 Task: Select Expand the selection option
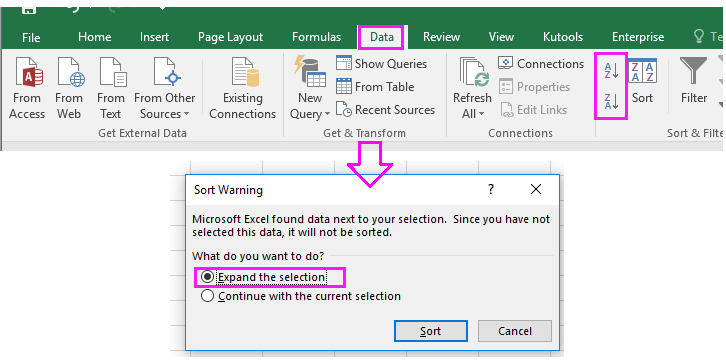click(263, 277)
